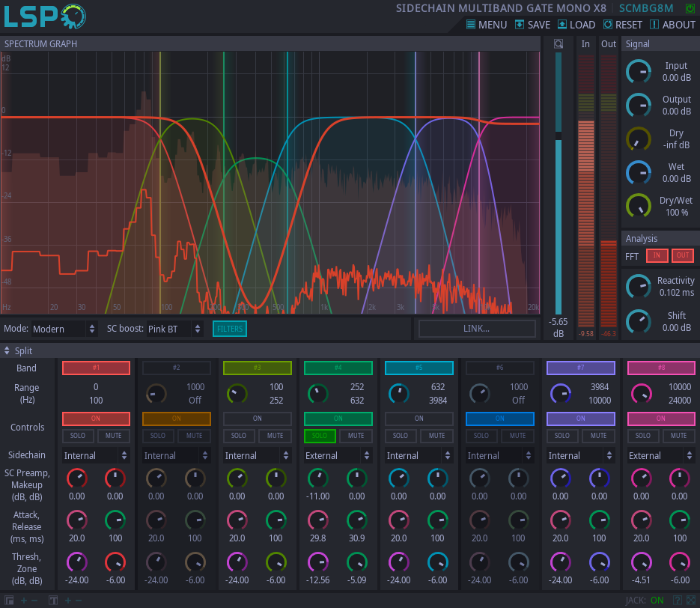700x608 pixels.
Task: Click band #4 Threshold knob at -12.56
Action: tap(318, 562)
